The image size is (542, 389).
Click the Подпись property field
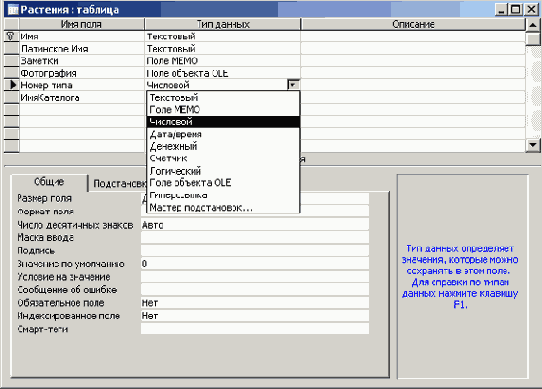[255, 251]
